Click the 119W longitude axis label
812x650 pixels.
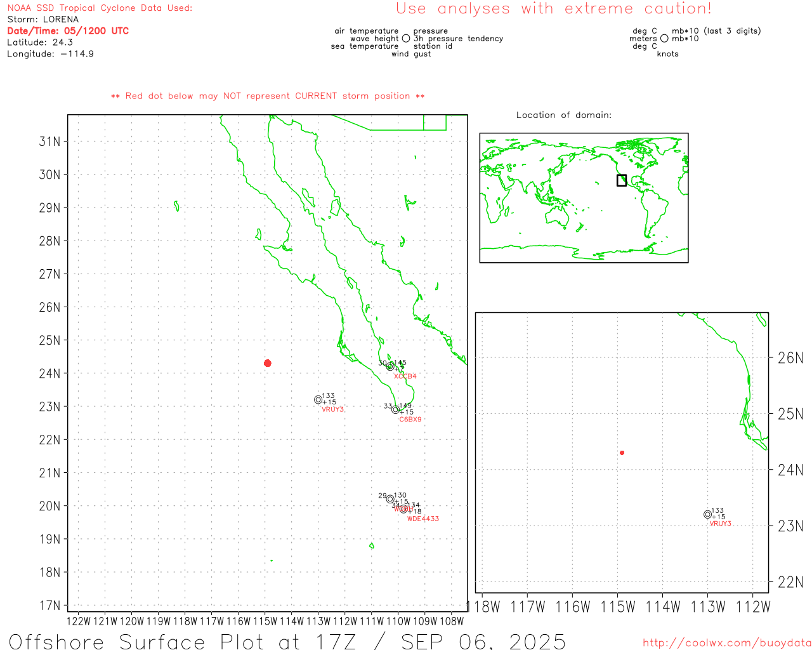pyautogui.click(x=159, y=621)
